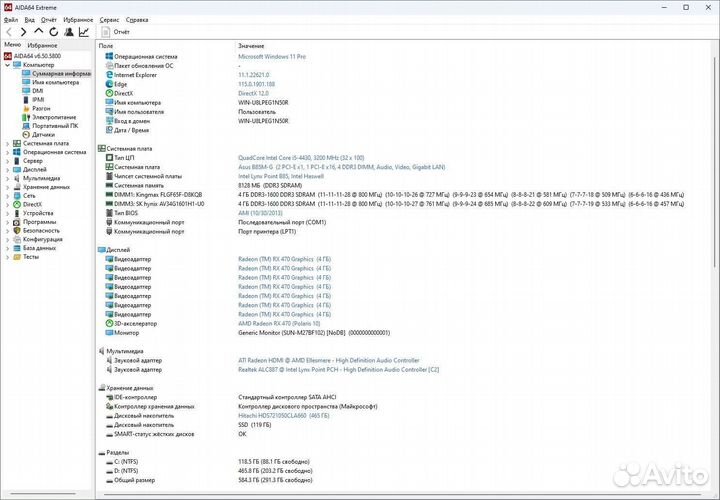Open the Microsoft Windows 11 Pro link
The image size is (720, 500).
click(x=272, y=56)
